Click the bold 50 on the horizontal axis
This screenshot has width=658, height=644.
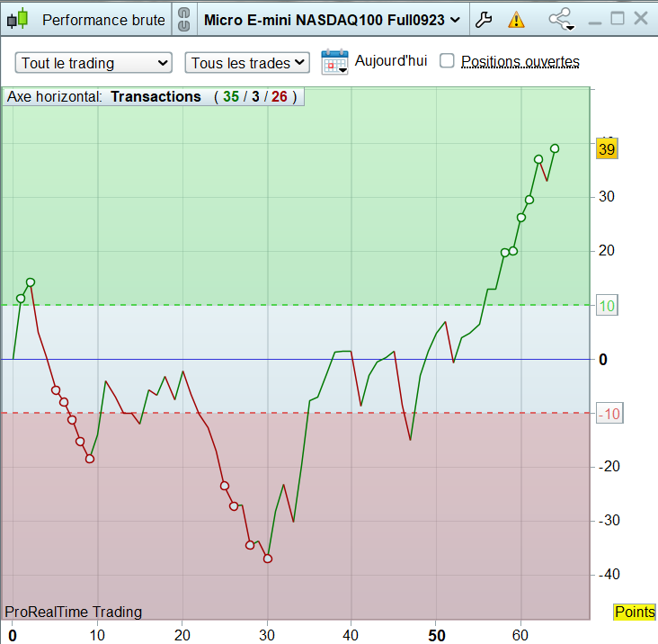click(x=437, y=635)
